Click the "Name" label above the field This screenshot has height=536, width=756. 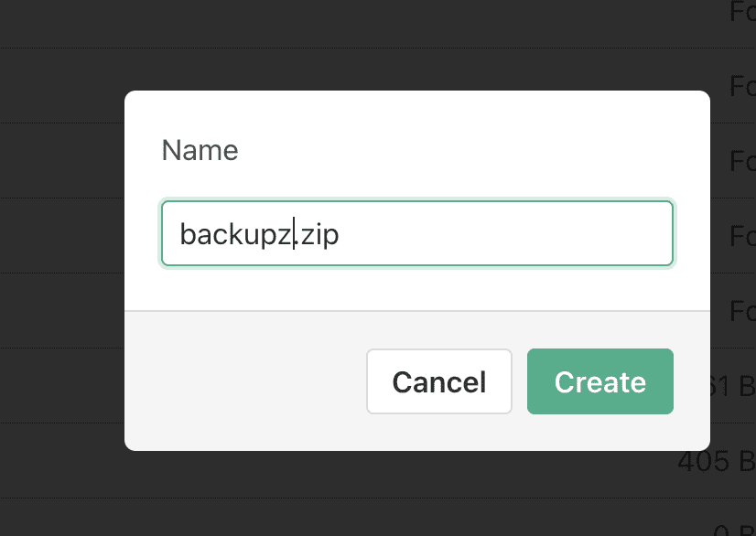point(200,150)
